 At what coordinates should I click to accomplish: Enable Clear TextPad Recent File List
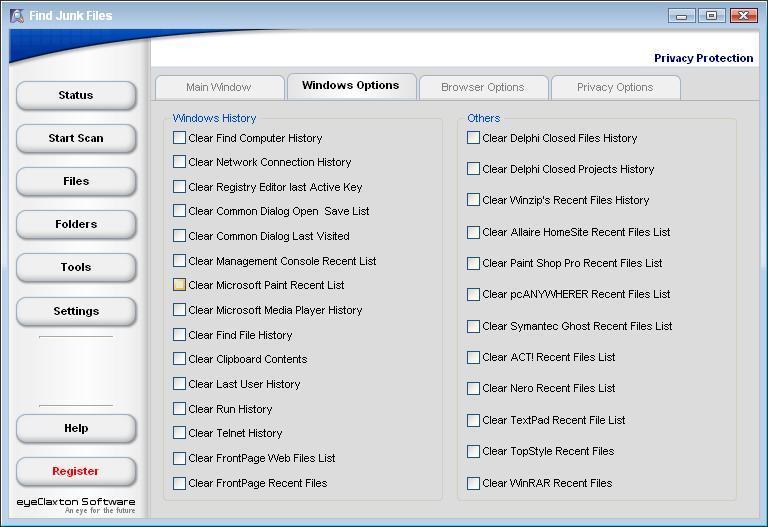pyautogui.click(x=473, y=420)
